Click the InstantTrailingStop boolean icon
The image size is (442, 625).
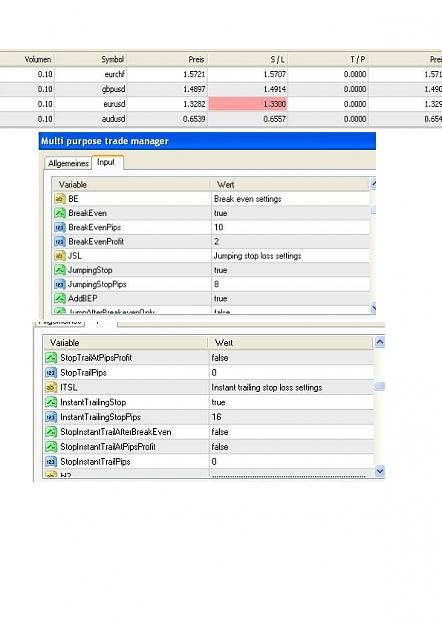pyautogui.click(x=51, y=402)
